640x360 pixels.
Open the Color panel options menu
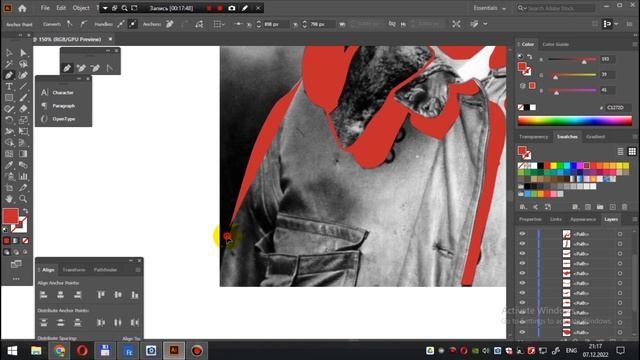tap(635, 44)
